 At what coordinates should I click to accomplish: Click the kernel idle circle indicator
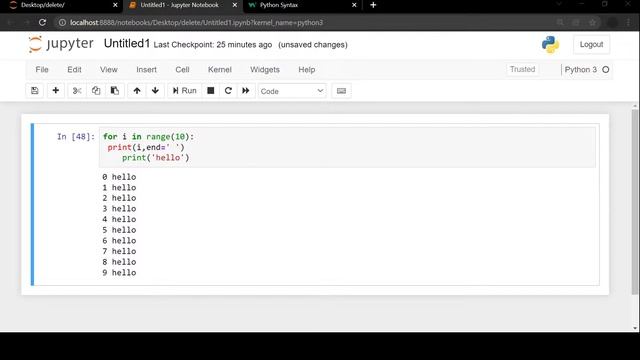pyautogui.click(x=606, y=69)
